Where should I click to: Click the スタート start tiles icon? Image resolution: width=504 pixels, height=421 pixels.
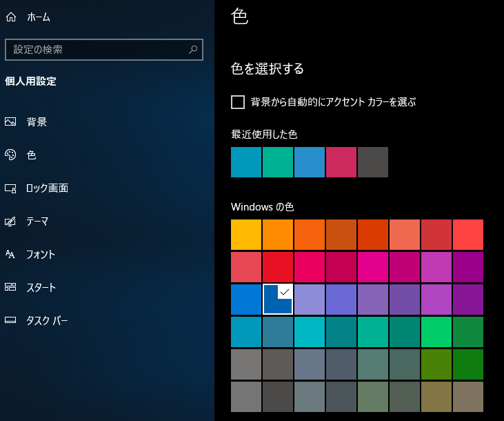click(10, 287)
